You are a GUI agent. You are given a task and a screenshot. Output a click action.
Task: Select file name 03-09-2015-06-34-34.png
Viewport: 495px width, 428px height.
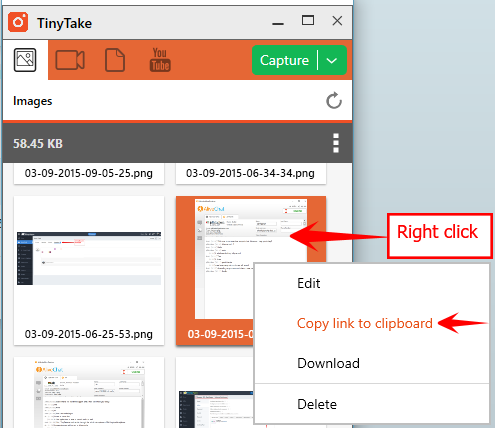(250, 173)
